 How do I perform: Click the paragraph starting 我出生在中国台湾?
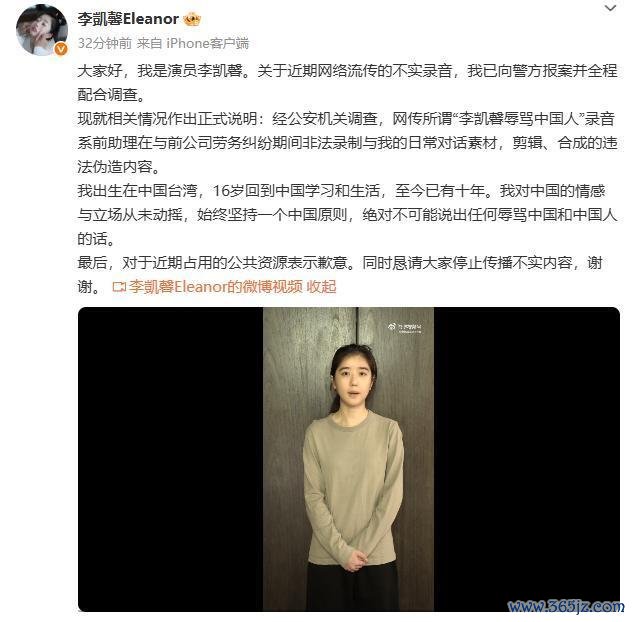pos(347,215)
